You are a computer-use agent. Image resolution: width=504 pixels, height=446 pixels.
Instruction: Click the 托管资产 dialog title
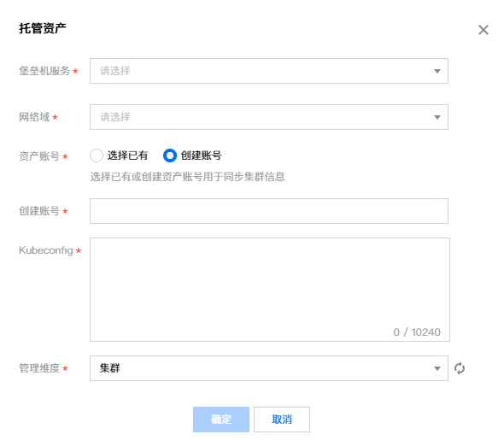point(43,28)
